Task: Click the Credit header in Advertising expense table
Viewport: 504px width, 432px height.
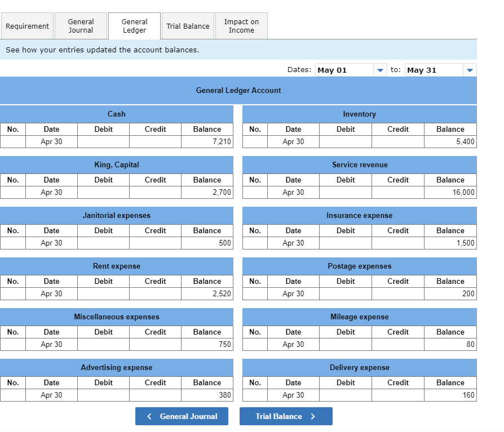Action: click(155, 382)
